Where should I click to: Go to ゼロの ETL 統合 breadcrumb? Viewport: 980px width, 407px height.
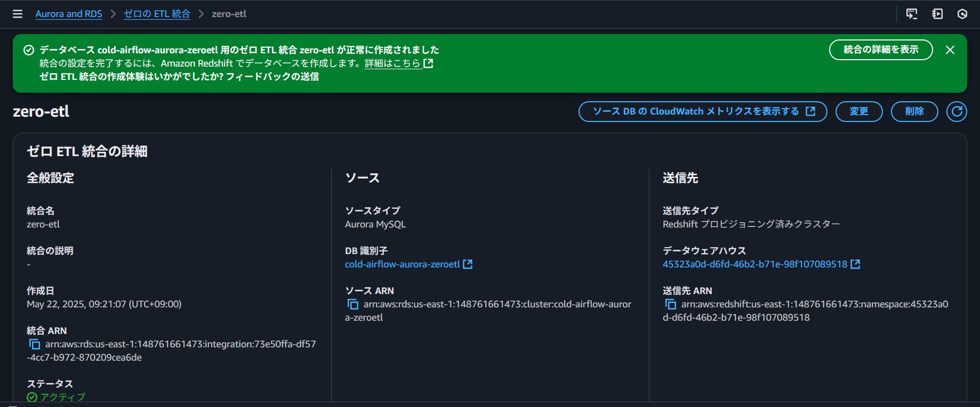tap(157, 14)
